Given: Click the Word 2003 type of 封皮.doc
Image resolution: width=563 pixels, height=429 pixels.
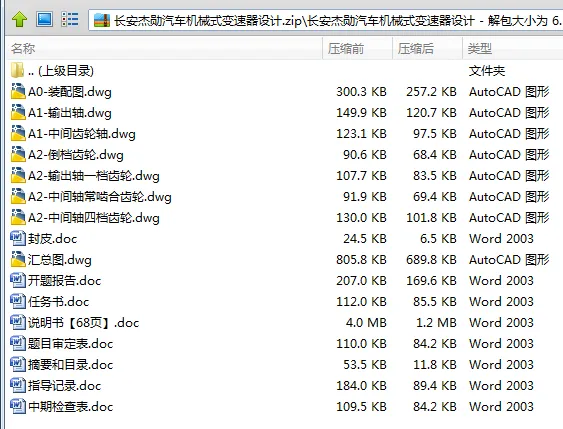Looking at the screenshot, I should [501, 239].
